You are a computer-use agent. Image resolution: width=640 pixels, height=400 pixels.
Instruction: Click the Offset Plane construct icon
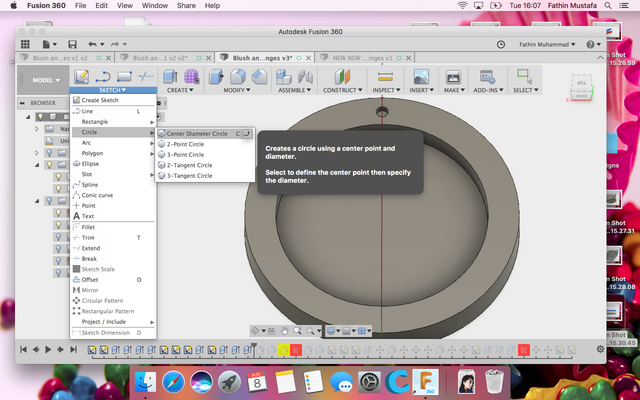(342, 76)
